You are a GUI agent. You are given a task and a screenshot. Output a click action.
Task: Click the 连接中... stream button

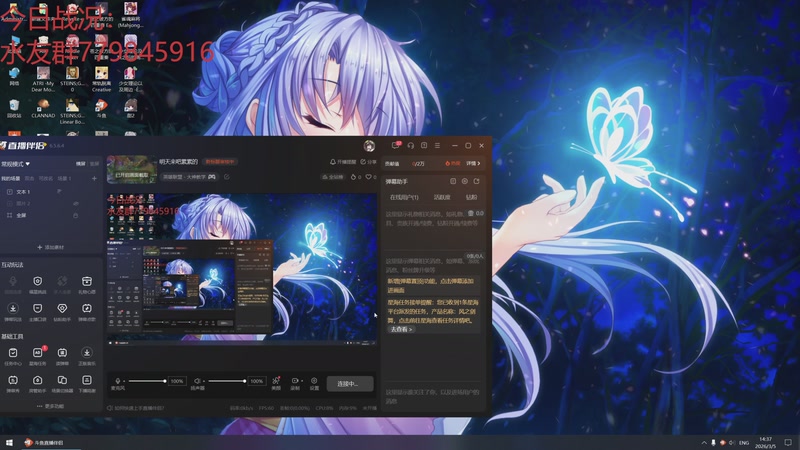pos(348,384)
